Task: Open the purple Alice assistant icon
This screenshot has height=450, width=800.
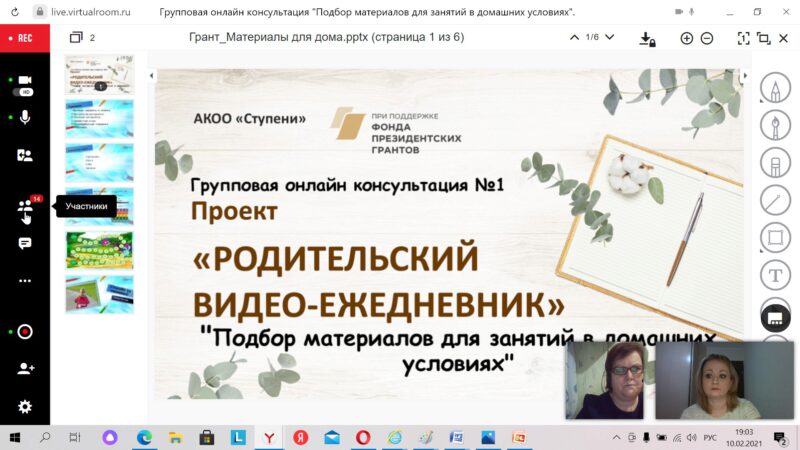Action: pos(110,437)
